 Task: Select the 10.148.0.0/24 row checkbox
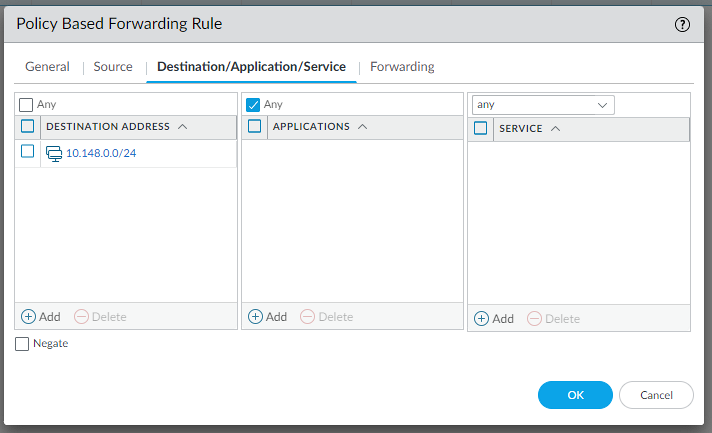tap(28, 152)
